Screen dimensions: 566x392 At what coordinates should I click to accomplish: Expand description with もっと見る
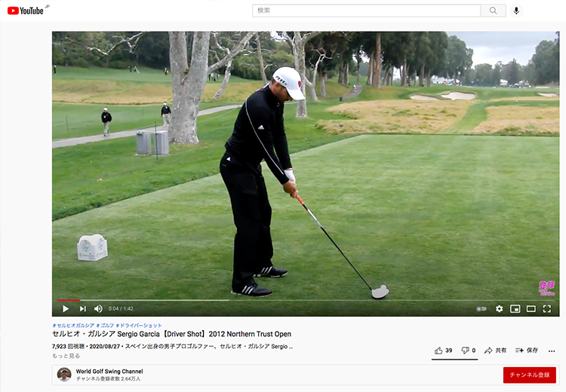[x=66, y=356]
